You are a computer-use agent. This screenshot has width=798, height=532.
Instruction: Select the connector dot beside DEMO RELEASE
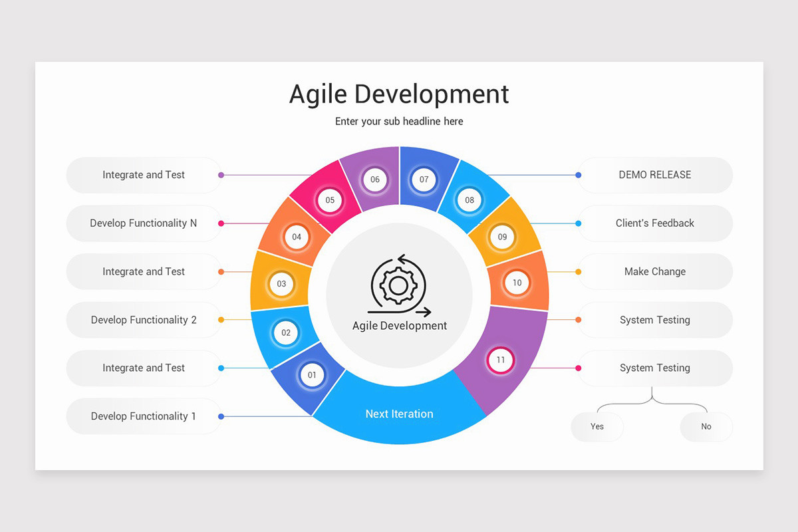(x=577, y=175)
